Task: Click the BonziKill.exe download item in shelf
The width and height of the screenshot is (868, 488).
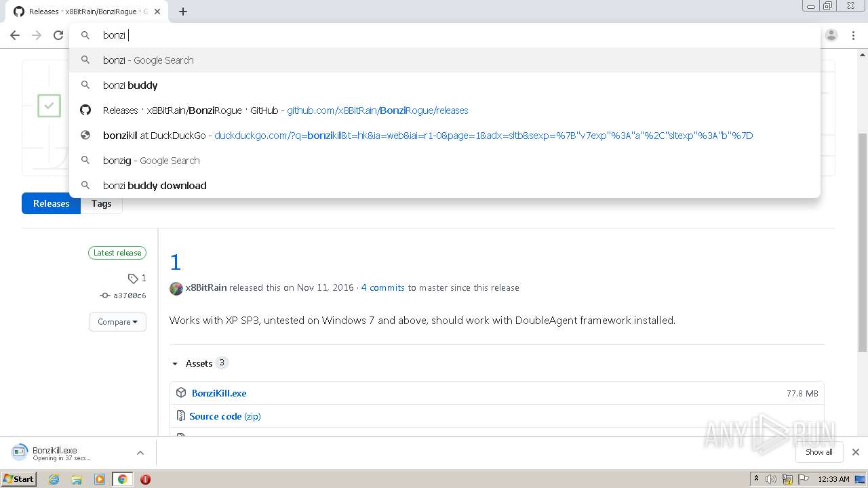Action: click(x=68, y=453)
